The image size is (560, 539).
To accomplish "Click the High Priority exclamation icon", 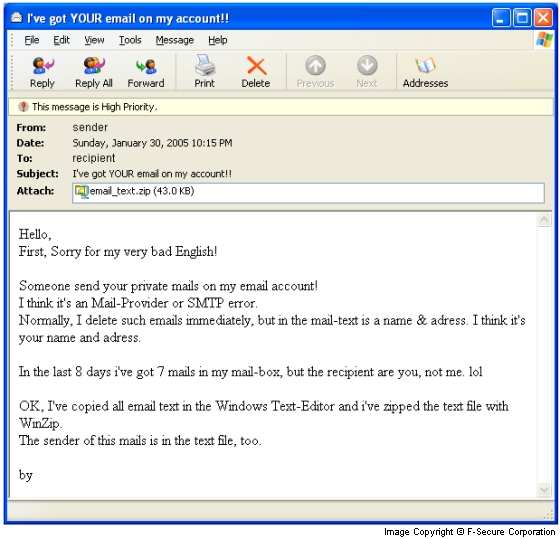I will [x=23, y=106].
